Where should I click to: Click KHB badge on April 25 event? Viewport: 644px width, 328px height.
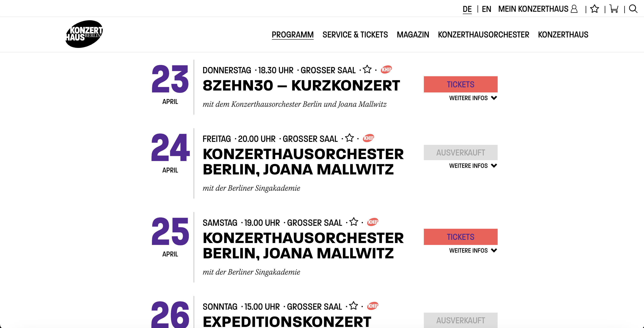(373, 222)
